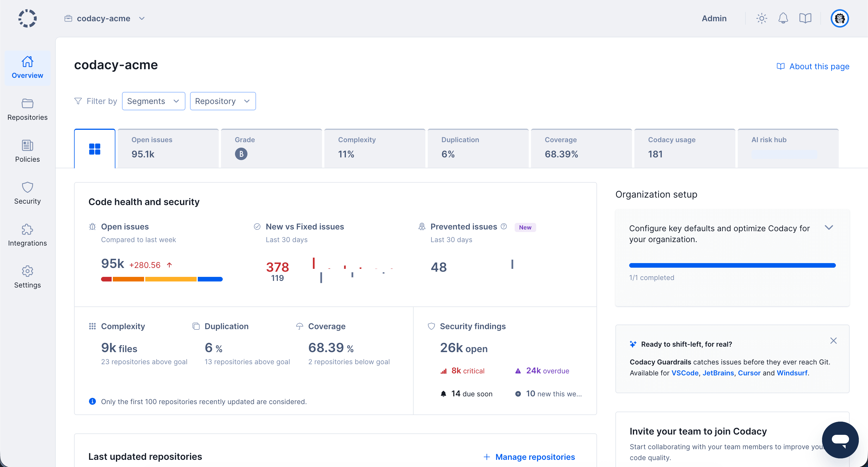Click the 1/1 completed progress bar
The width and height of the screenshot is (868, 467).
click(732, 266)
